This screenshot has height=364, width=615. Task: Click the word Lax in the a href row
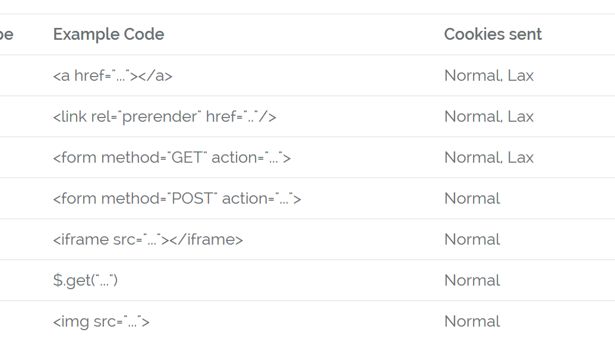[x=521, y=75]
